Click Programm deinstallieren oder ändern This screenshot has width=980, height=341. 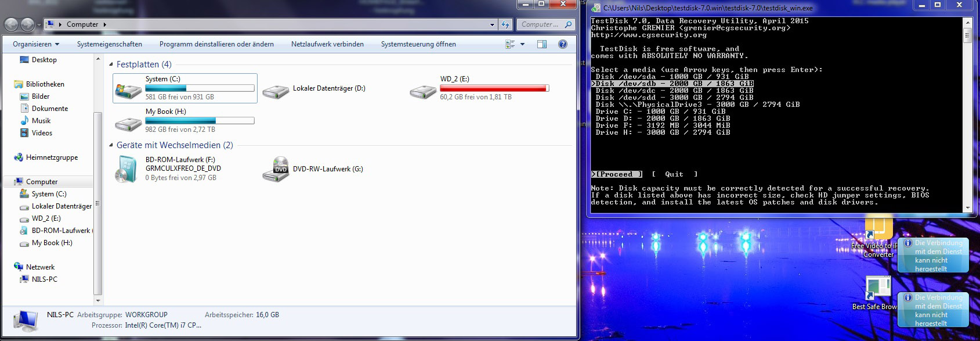point(216,44)
